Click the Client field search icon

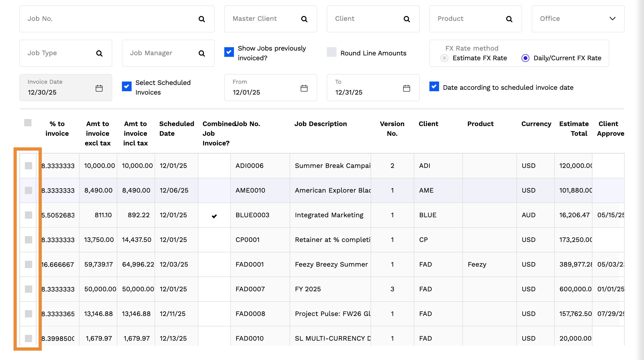click(406, 19)
